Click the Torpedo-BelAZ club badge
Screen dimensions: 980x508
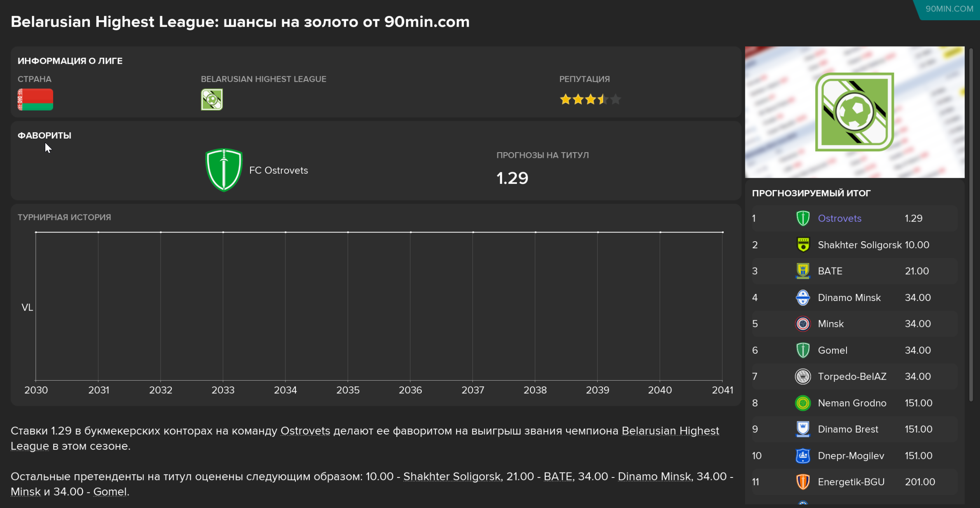803,376
